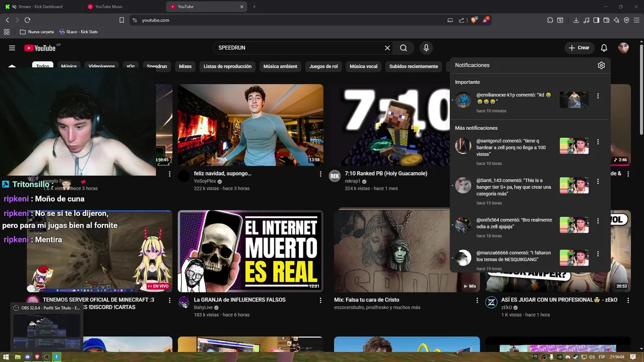
Task: Select Listas de reproducción filter chip
Action: point(227,66)
